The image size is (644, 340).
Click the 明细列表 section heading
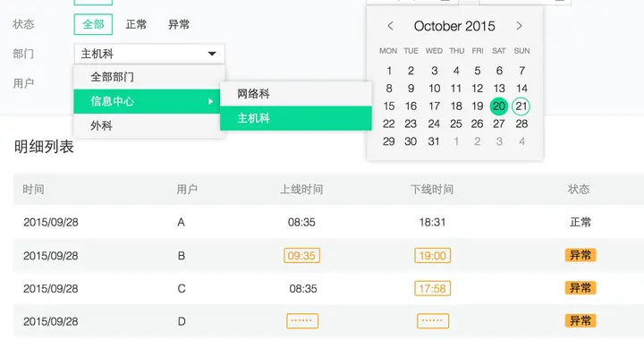click(44, 147)
